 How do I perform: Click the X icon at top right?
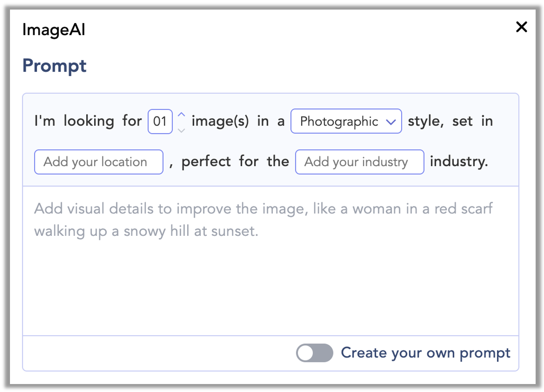(521, 27)
